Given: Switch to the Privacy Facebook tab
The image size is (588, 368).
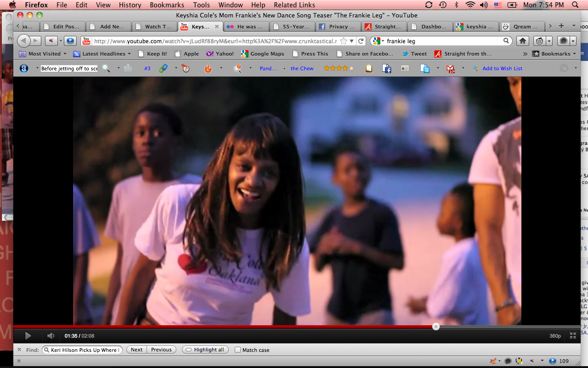Looking at the screenshot, I should point(338,27).
